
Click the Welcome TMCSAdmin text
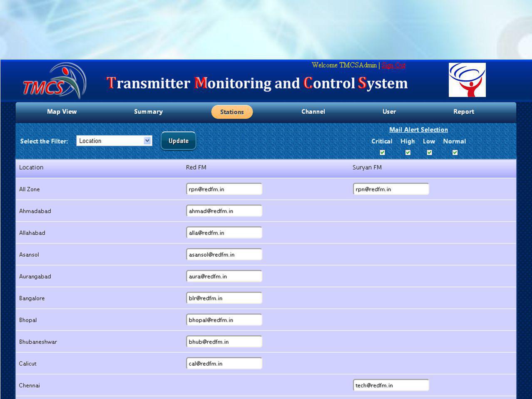click(x=344, y=65)
